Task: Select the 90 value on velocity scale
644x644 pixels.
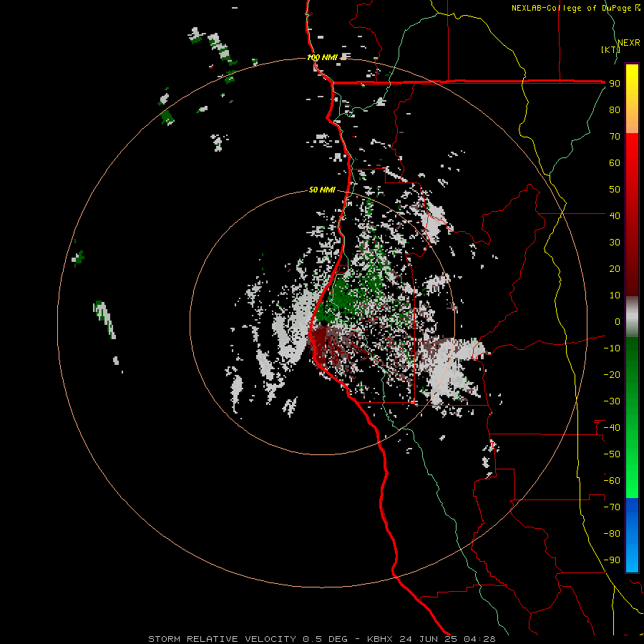Action: [615, 84]
